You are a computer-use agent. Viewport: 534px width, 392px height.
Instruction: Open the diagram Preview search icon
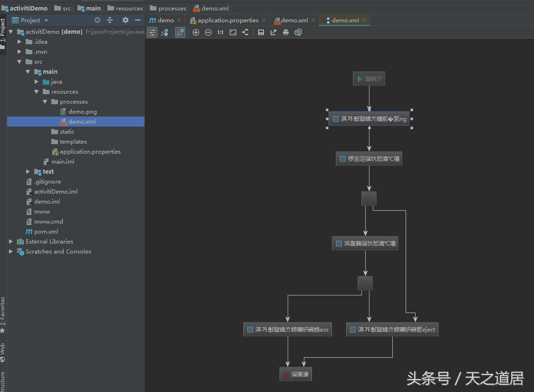click(x=298, y=32)
